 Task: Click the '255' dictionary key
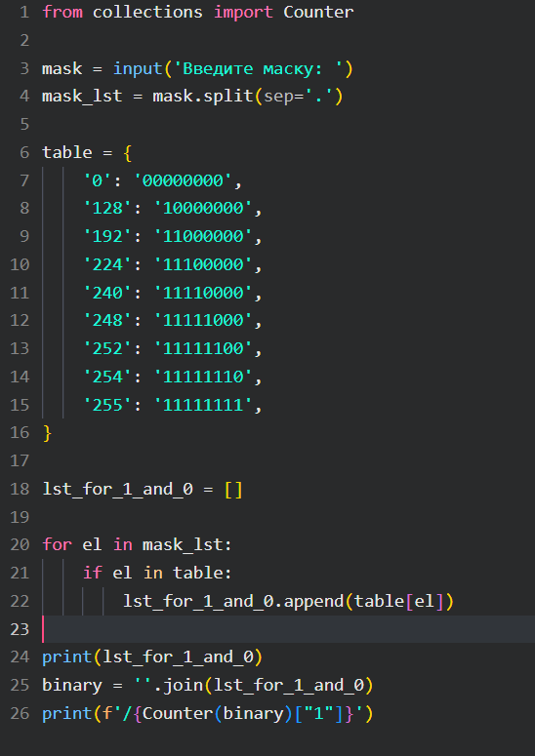click(107, 405)
